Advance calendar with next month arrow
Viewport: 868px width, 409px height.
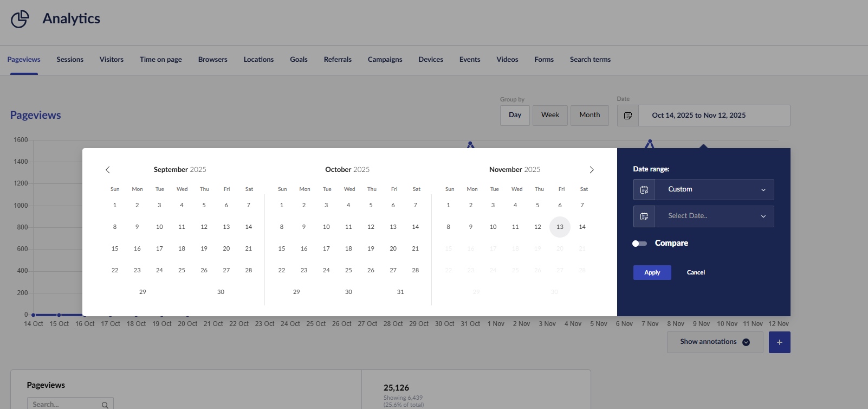point(592,170)
